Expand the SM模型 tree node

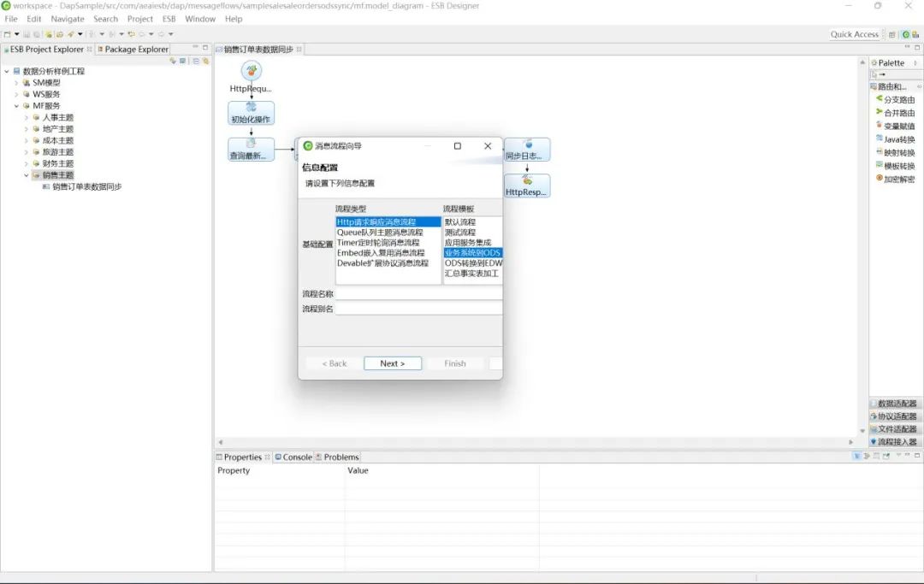coord(16,83)
